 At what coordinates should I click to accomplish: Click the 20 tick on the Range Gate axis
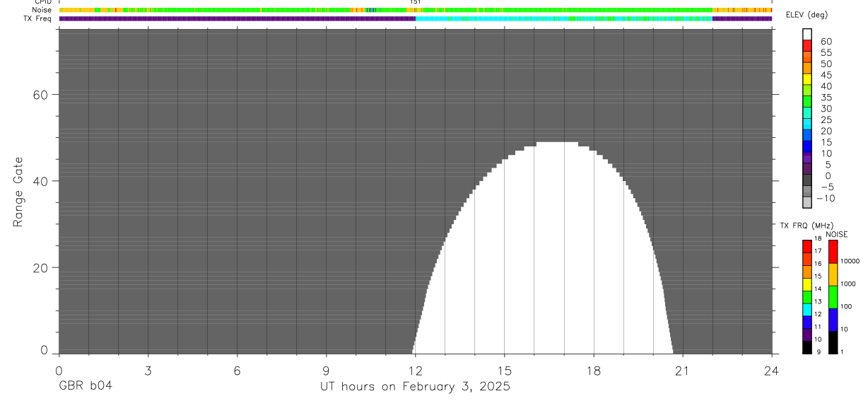pos(40,268)
